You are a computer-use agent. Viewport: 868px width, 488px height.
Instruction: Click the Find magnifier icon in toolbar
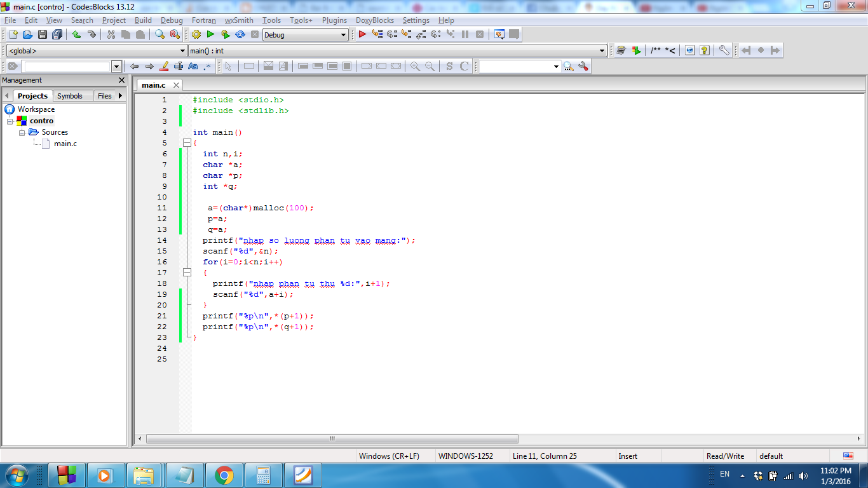point(159,34)
